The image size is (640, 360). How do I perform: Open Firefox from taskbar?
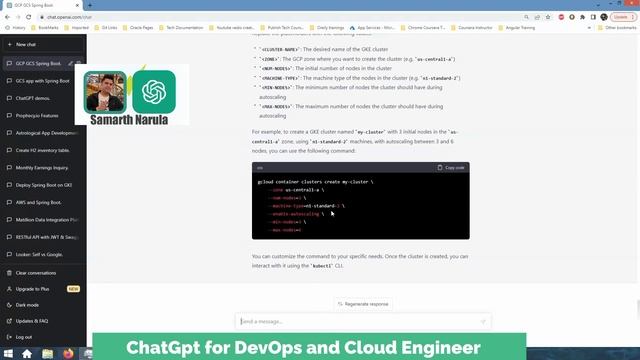[x=68, y=353]
